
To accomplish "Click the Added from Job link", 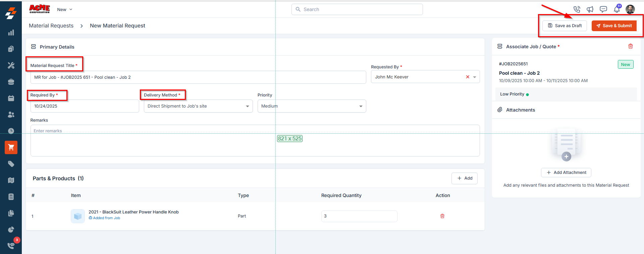I will (x=104, y=218).
